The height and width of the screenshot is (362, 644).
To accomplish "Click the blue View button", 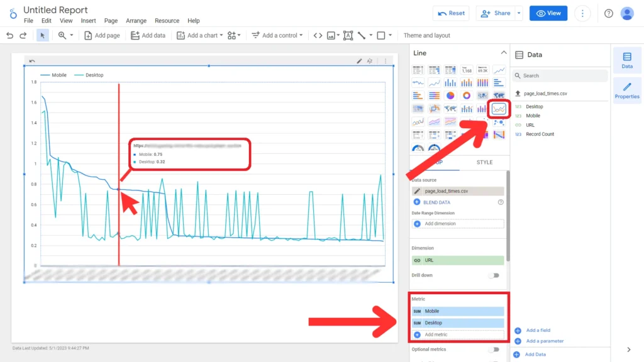I will pos(548,13).
